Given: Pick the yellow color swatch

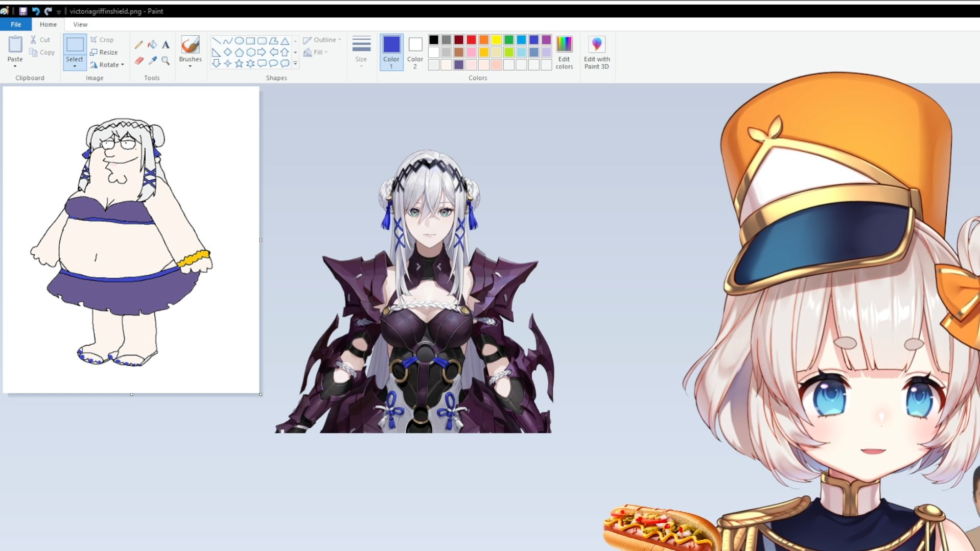Looking at the screenshot, I should (496, 40).
